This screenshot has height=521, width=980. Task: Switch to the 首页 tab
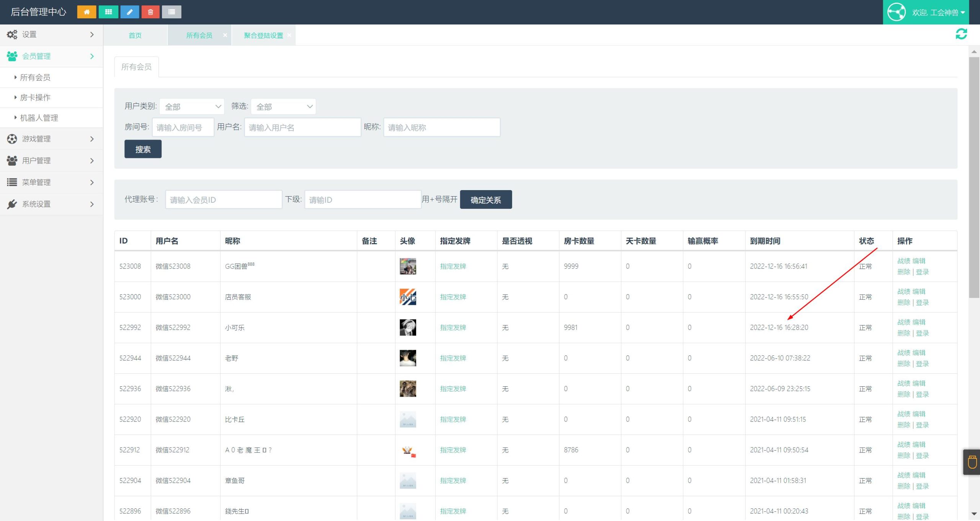135,35
